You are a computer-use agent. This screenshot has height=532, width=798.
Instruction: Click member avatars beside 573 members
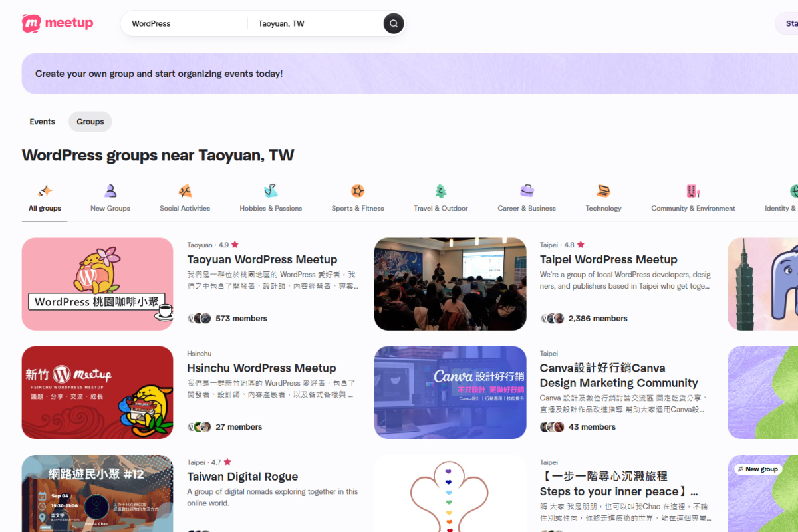pyautogui.click(x=199, y=319)
